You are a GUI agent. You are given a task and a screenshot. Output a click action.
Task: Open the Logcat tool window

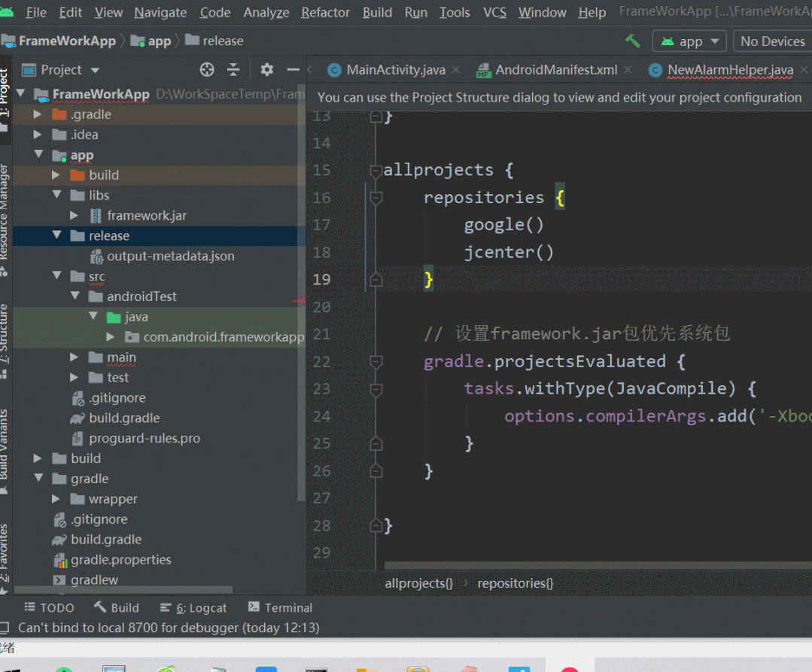193,607
